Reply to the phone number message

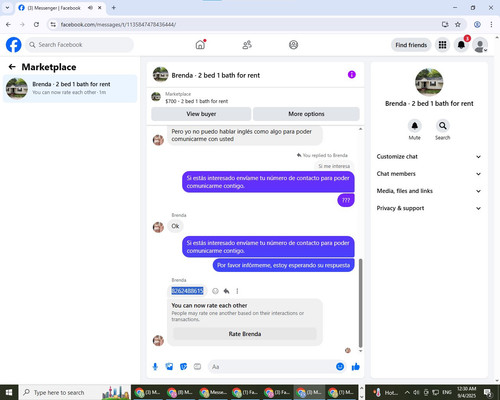pyautogui.click(x=226, y=291)
